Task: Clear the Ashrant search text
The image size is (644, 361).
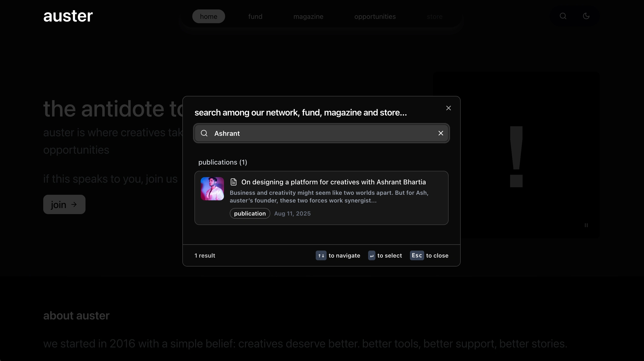Action: click(441, 133)
